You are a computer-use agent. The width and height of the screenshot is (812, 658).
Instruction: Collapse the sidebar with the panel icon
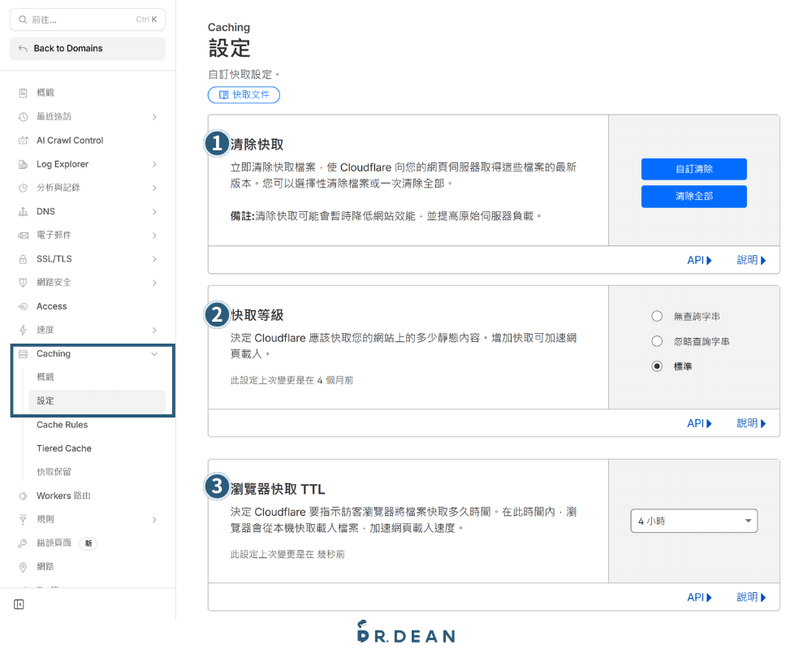coord(19,604)
